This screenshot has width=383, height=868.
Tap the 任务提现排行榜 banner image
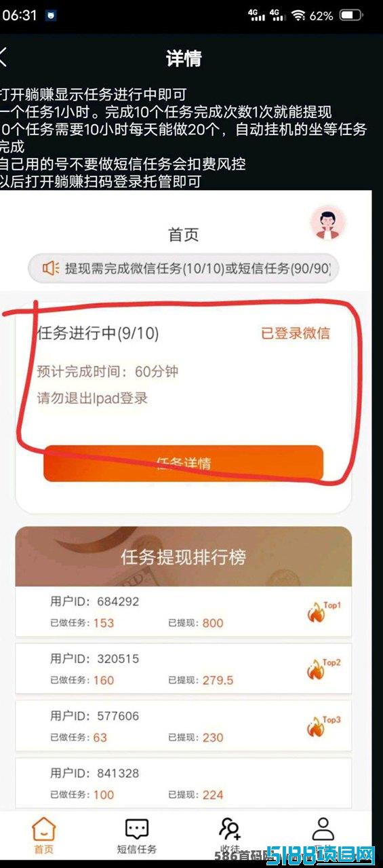pos(184,557)
